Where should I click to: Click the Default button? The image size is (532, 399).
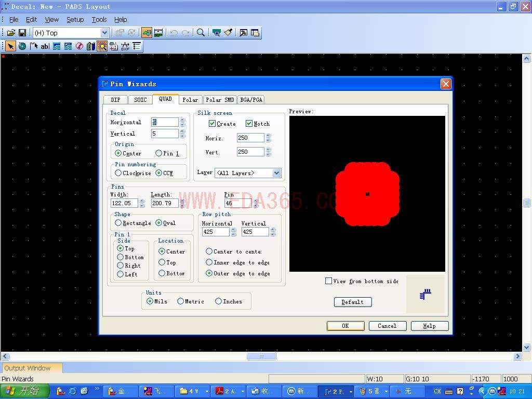tap(353, 302)
